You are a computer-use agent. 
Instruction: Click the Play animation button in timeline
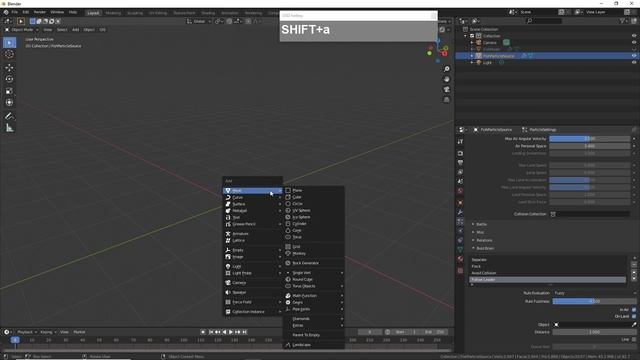(231, 332)
